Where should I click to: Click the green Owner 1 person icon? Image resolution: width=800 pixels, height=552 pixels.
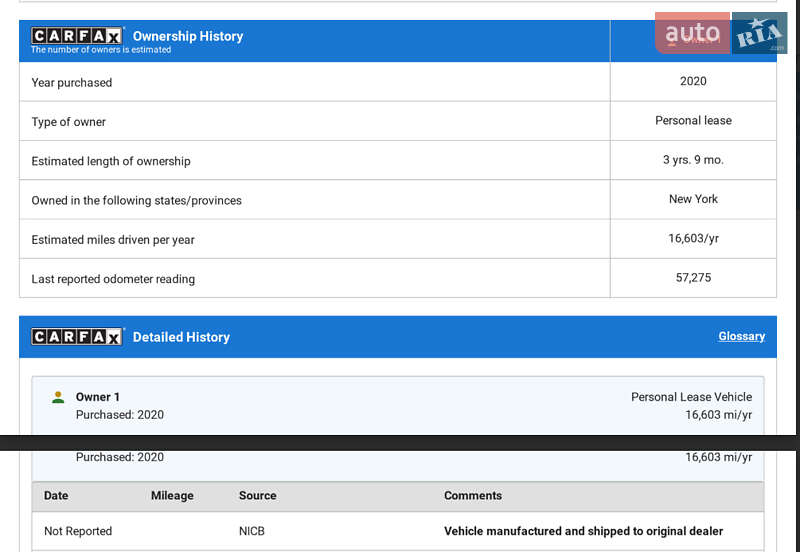58,397
